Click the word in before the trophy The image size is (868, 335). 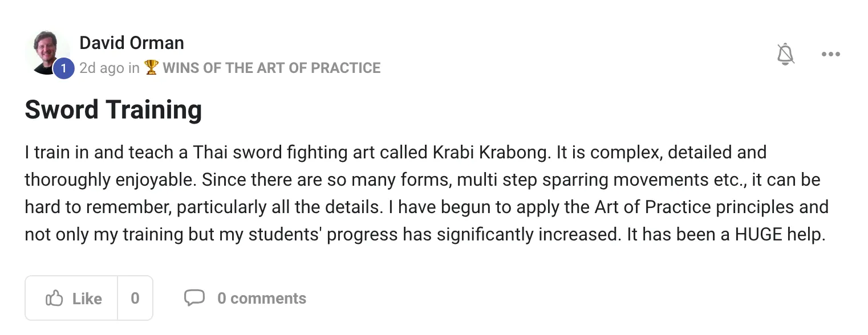pyautogui.click(x=134, y=68)
